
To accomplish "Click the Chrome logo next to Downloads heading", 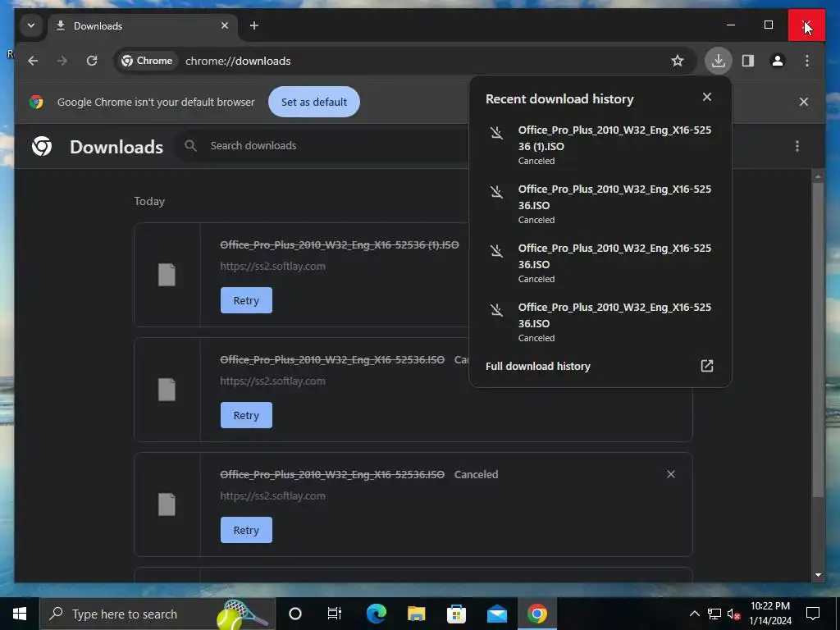I will point(42,146).
